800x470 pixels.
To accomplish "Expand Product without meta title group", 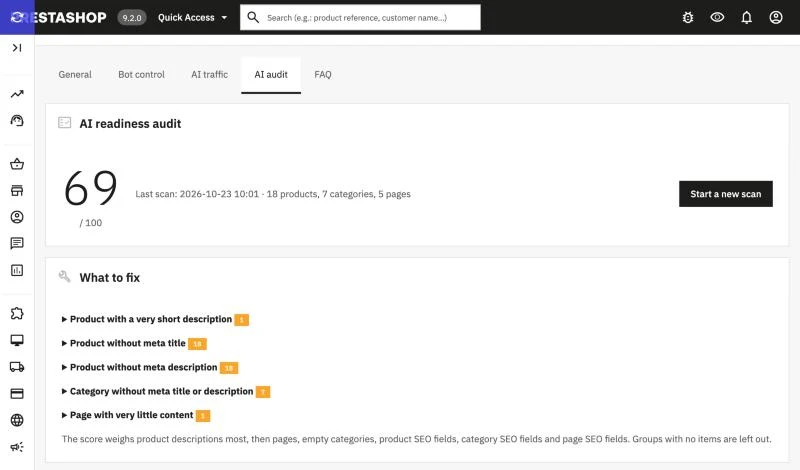I will [128, 343].
